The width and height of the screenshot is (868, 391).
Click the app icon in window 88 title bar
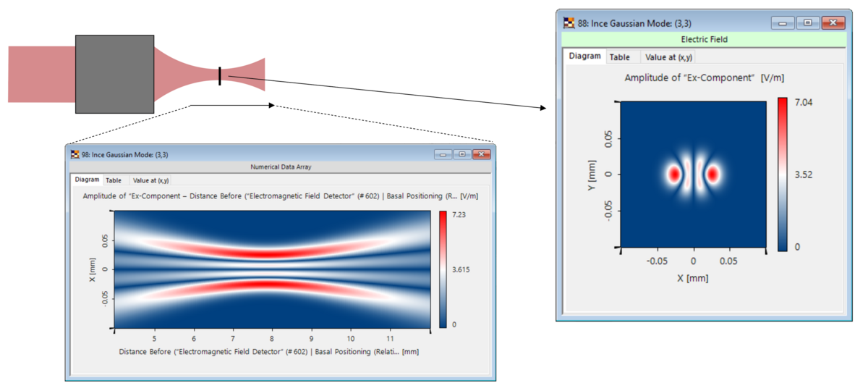(569, 22)
